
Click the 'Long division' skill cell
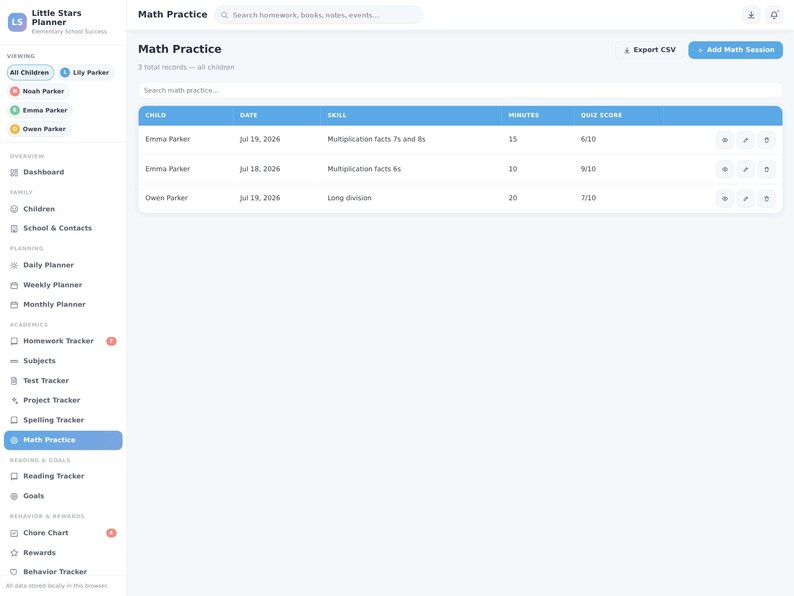click(349, 198)
